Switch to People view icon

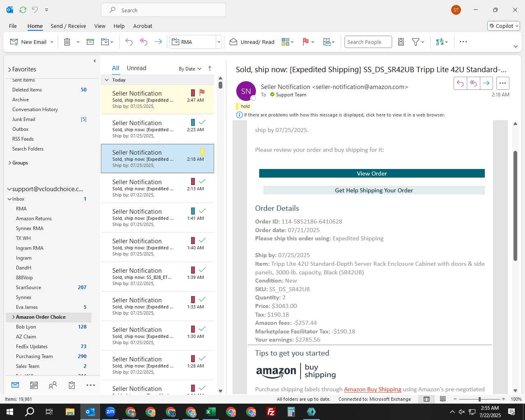(52, 385)
